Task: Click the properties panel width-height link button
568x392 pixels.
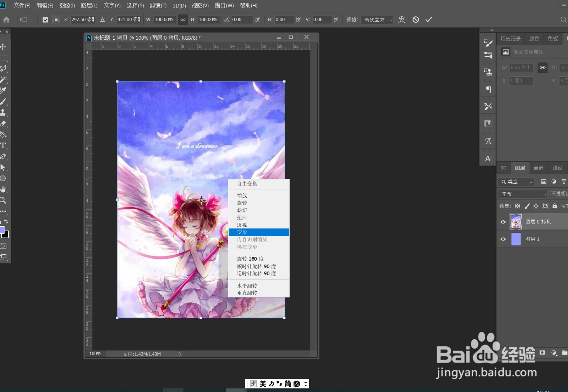Action: [542, 67]
